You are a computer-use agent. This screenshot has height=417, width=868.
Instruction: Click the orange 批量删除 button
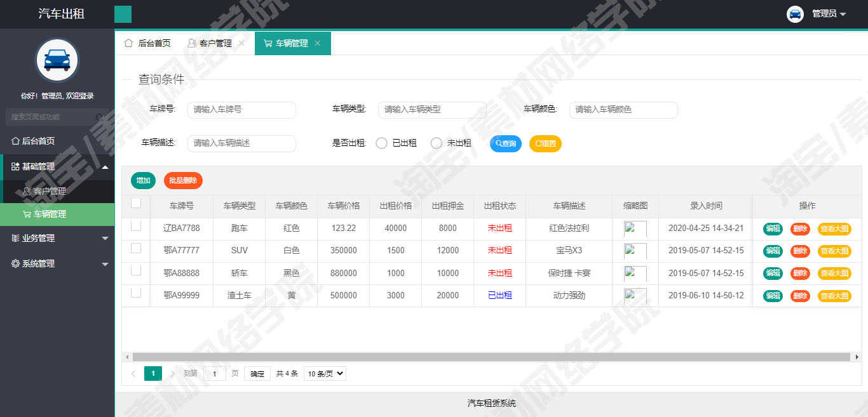pos(183,181)
